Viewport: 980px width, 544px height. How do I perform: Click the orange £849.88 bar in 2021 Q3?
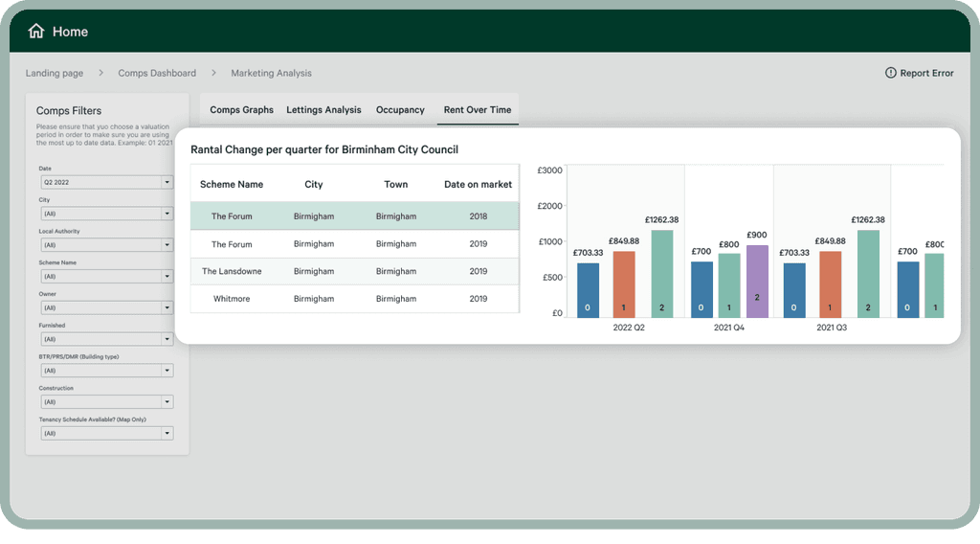(830, 284)
